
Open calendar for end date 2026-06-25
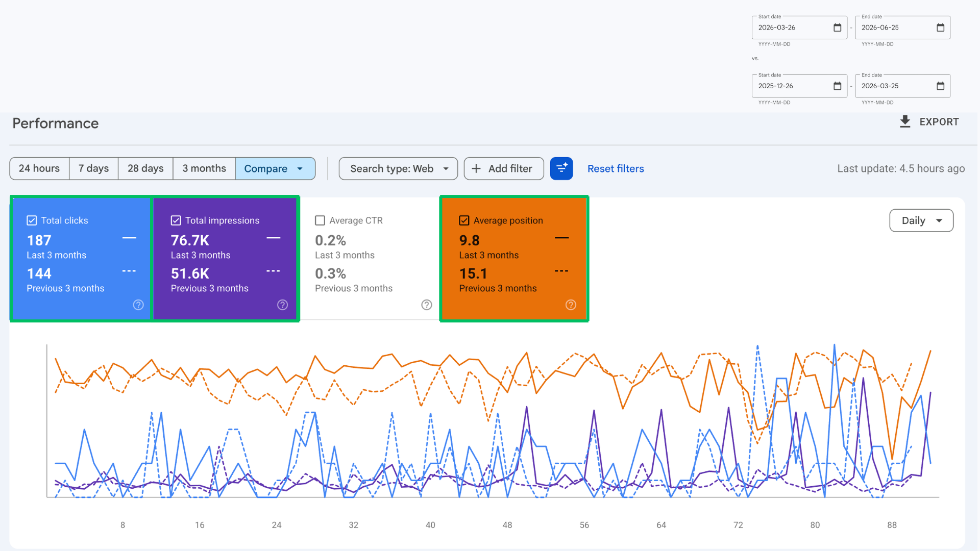[x=940, y=28]
